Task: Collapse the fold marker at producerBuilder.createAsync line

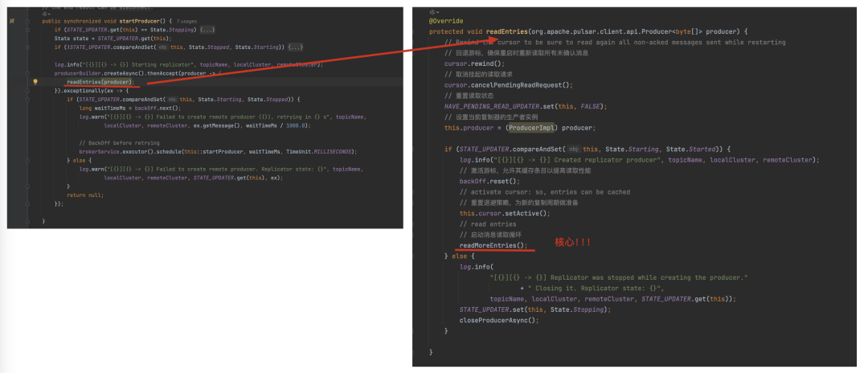Action: pyautogui.click(x=27, y=73)
